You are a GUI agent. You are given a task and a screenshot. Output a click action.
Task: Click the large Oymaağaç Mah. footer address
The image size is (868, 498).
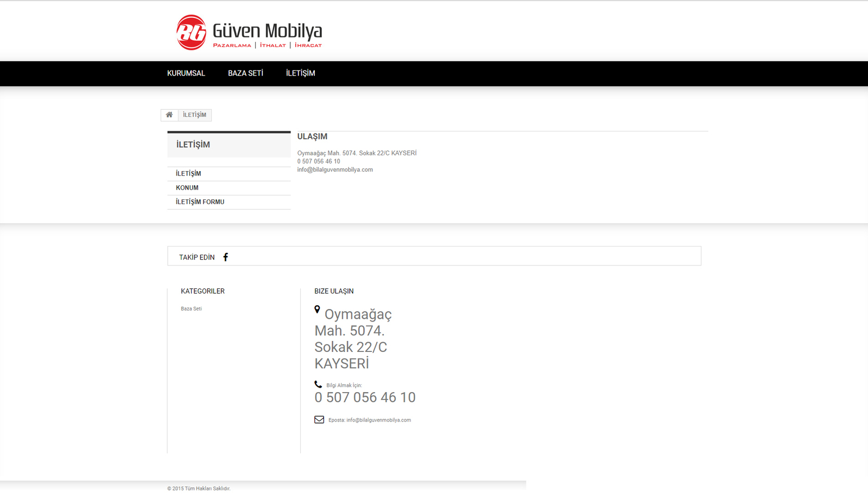(x=353, y=339)
